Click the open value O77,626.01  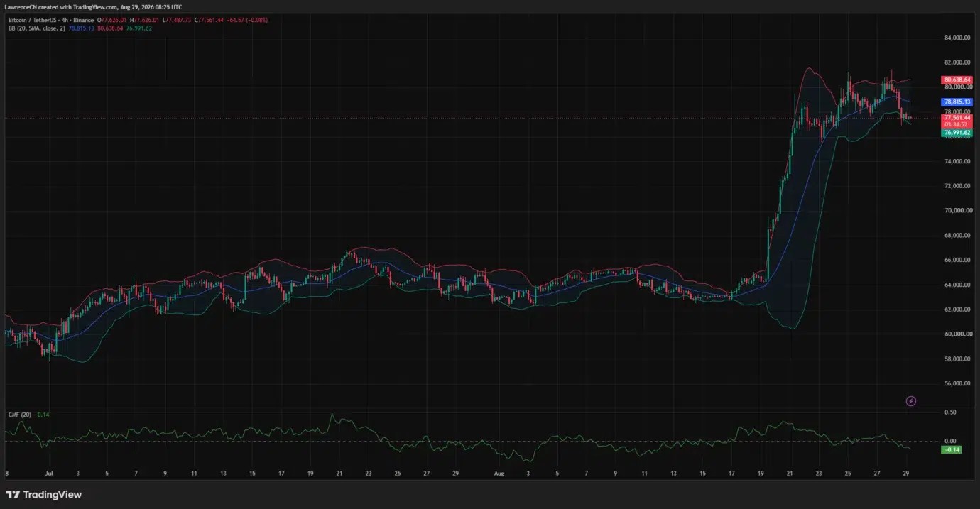[x=111, y=20]
